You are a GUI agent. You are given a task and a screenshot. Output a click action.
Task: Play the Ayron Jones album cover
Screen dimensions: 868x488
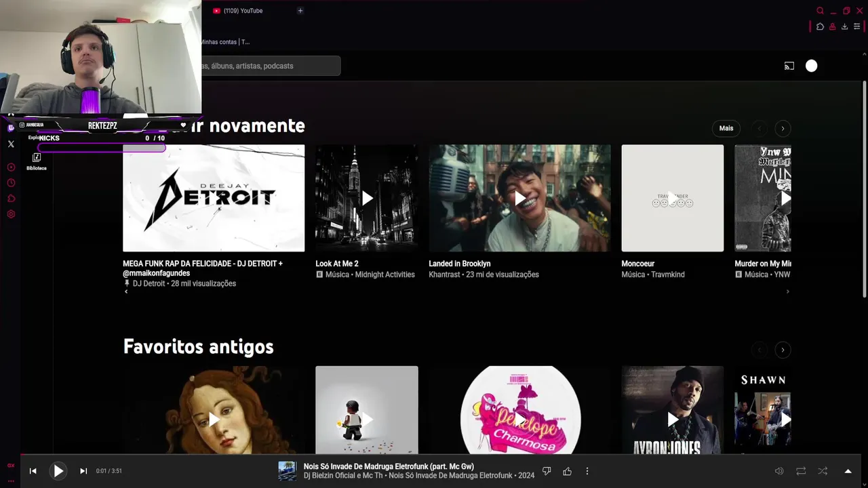coord(673,410)
